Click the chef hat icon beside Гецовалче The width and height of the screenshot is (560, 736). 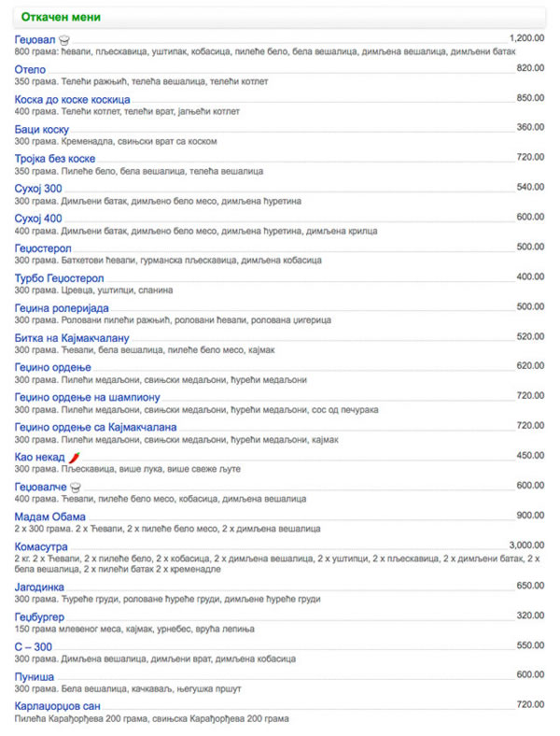(x=75, y=488)
